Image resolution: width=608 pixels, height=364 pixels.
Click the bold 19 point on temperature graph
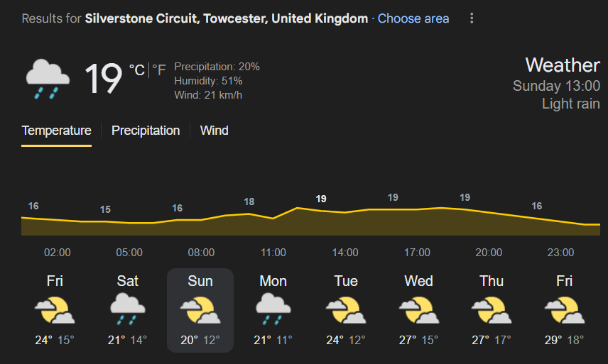point(320,199)
